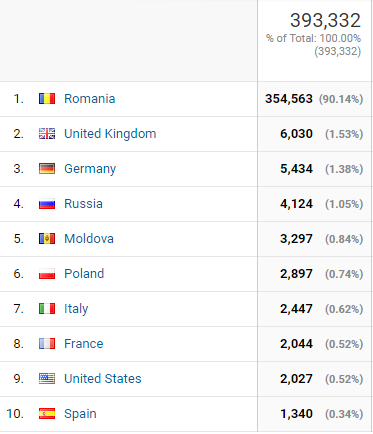Image resolution: width=373 pixels, height=434 pixels.
Task: Open the Russia country link
Action: click(83, 204)
